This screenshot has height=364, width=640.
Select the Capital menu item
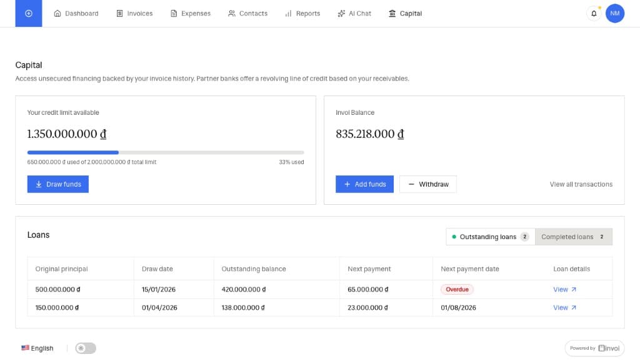(x=405, y=14)
